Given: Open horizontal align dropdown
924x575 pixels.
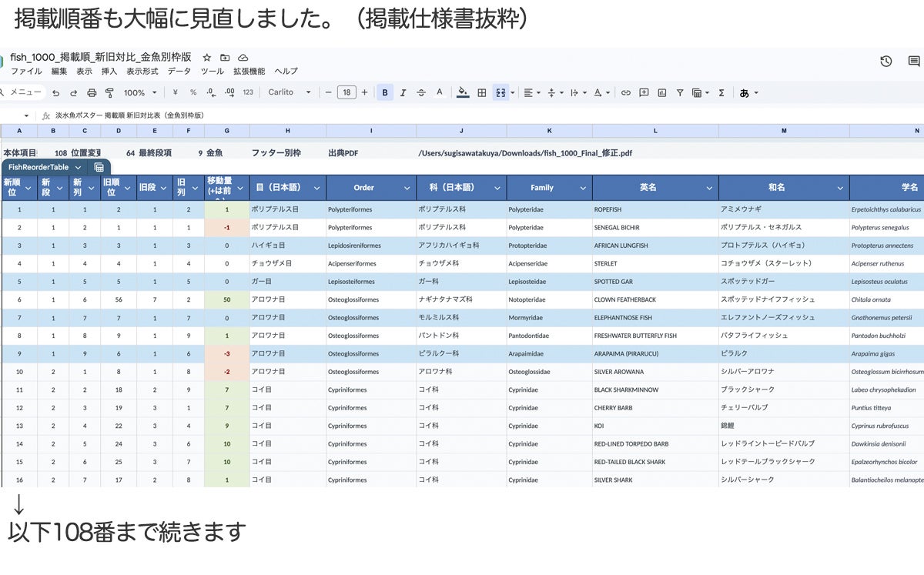Looking at the screenshot, I should click(532, 92).
